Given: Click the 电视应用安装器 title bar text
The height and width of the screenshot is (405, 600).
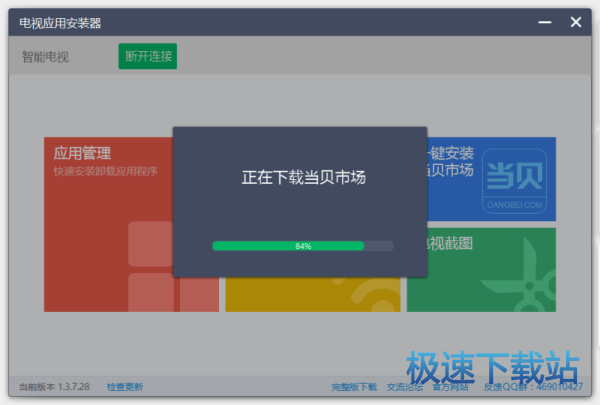Looking at the screenshot, I should [x=60, y=23].
